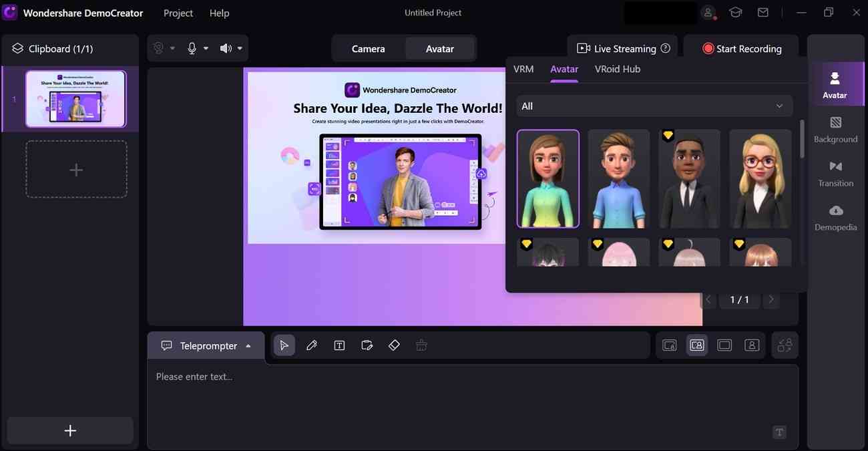Click the webcam icon in top toolbar

pyautogui.click(x=158, y=48)
